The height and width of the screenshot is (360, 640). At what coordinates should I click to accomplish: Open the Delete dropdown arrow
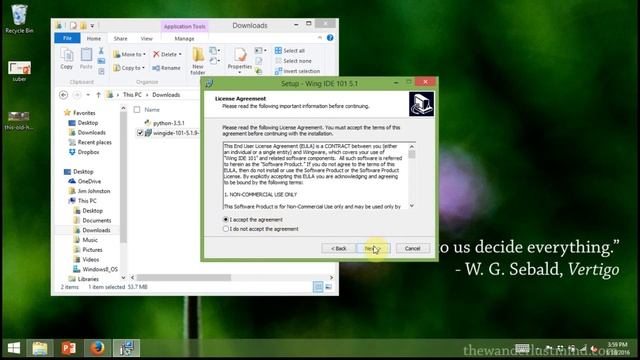(180, 54)
